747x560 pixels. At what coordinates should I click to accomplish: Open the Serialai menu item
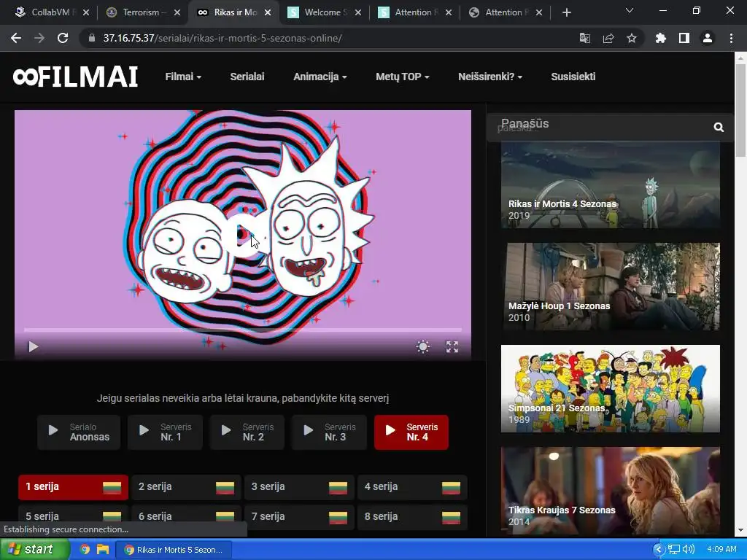[x=247, y=77]
